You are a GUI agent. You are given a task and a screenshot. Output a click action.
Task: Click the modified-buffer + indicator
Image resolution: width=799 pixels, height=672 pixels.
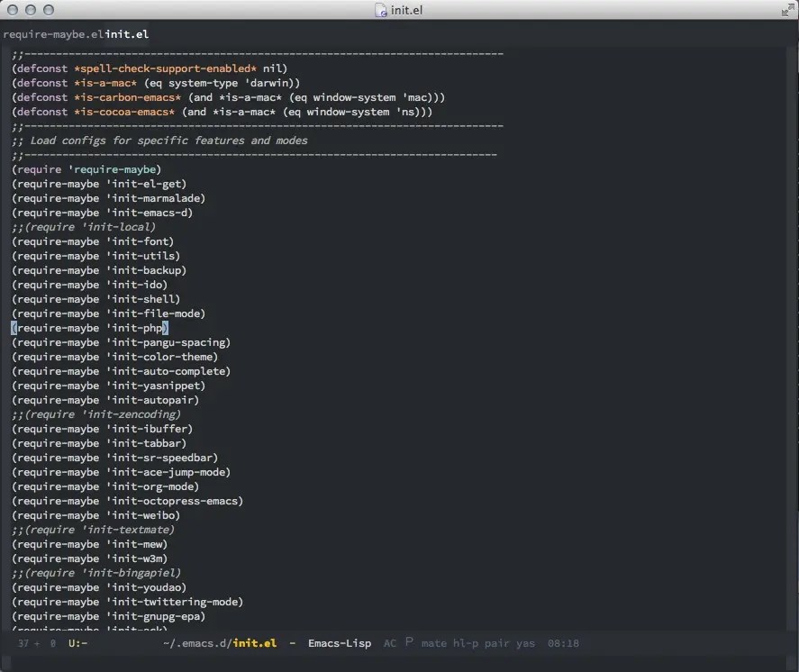point(38,643)
